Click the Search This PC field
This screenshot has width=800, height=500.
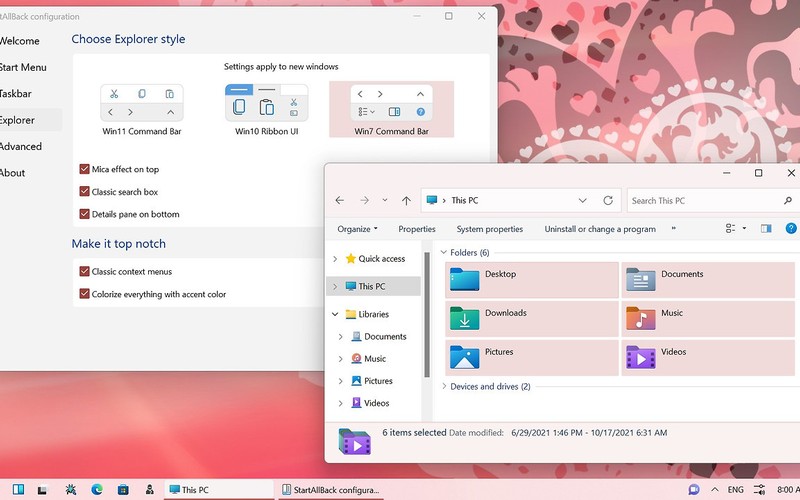coord(705,201)
